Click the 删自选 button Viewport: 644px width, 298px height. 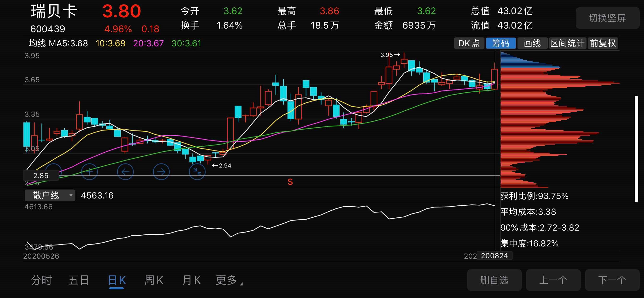(x=494, y=280)
